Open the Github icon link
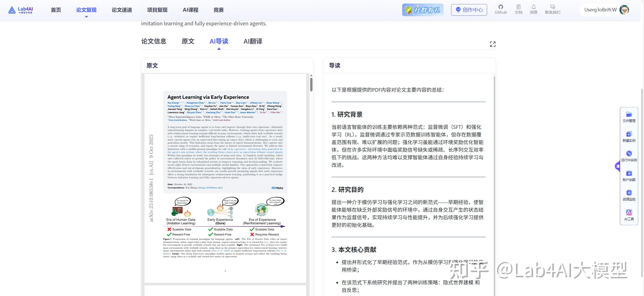The height and width of the screenshot is (296, 644). [501, 7]
